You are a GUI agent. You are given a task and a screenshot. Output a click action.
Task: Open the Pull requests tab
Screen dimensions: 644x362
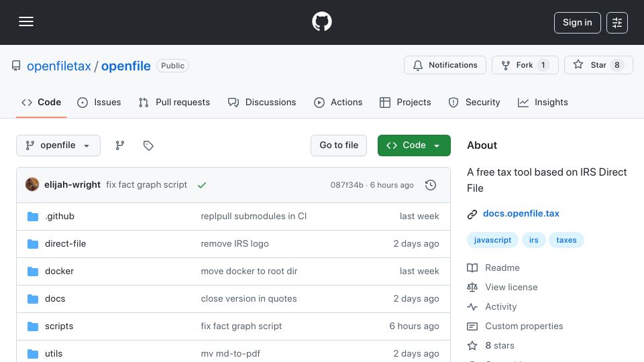pyautogui.click(x=174, y=102)
